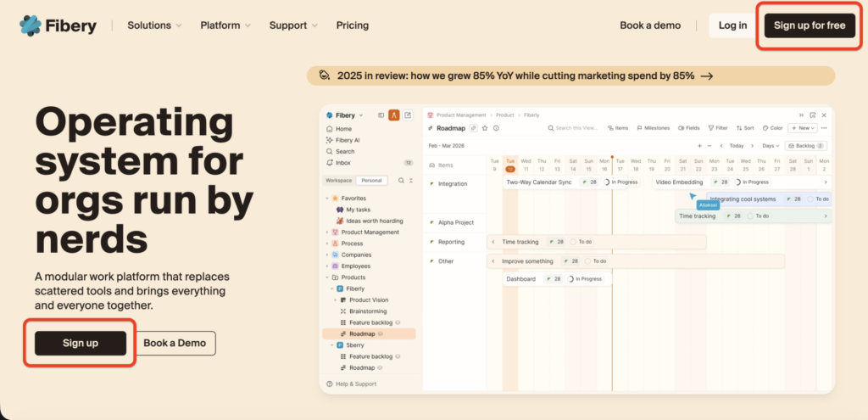Image resolution: width=868 pixels, height=420 pixels.
Task: Click Help & Support in the sidebar
Action: pyautogui.click(x=351, y=384)
